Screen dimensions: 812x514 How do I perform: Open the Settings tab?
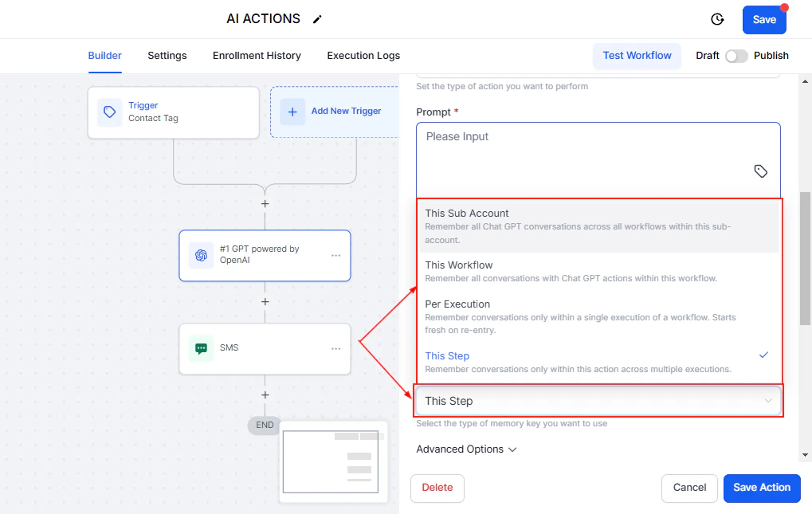(167, 56)
